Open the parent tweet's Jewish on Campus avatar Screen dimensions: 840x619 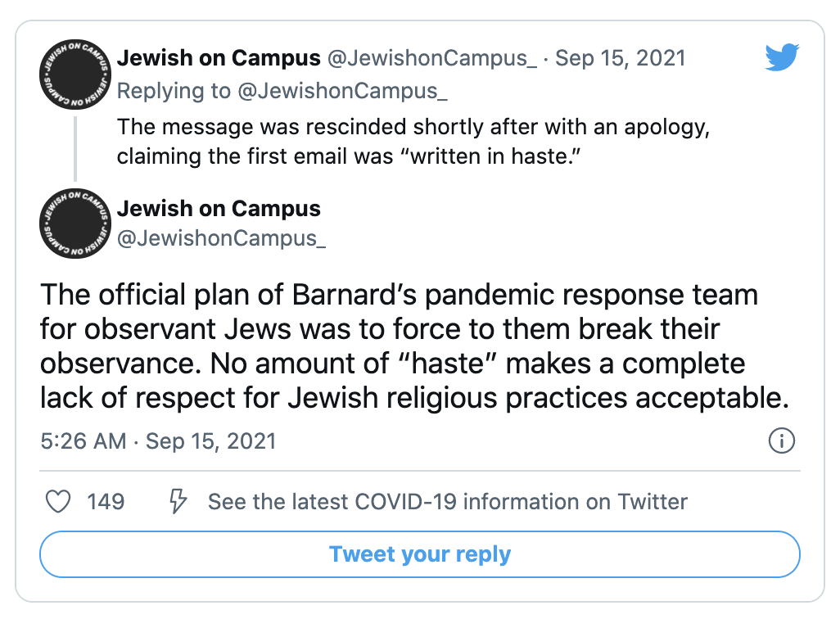coord(75,75)
